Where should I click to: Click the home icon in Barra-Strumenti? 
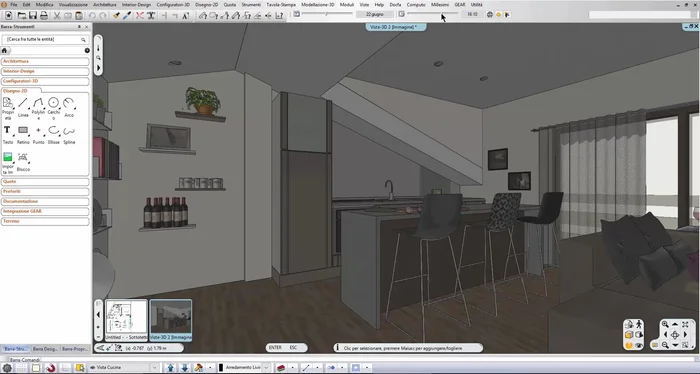[x=4, y=50]
